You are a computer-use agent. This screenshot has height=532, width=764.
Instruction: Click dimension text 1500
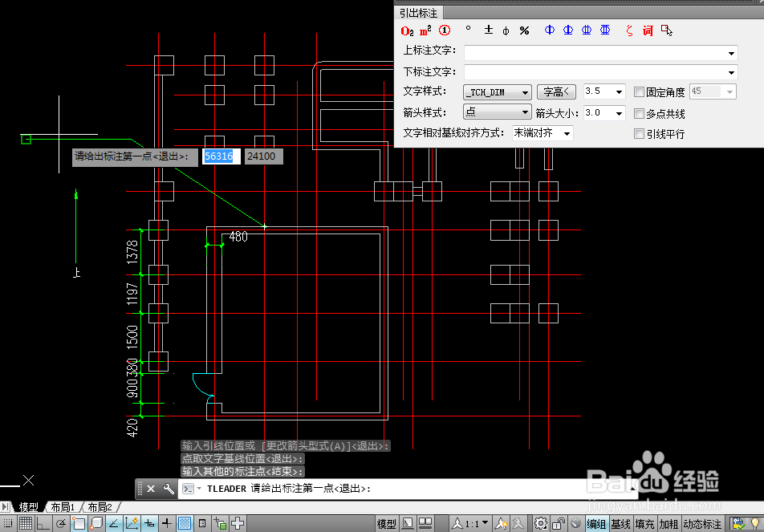132,338
